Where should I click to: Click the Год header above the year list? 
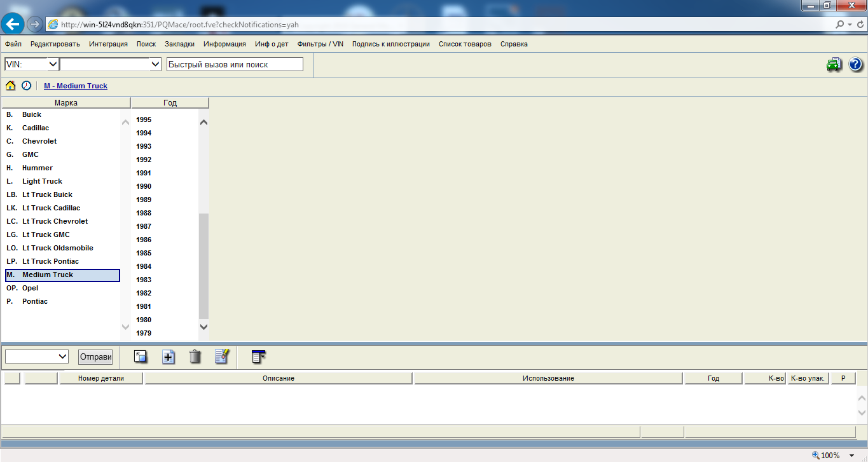point(170,102)
